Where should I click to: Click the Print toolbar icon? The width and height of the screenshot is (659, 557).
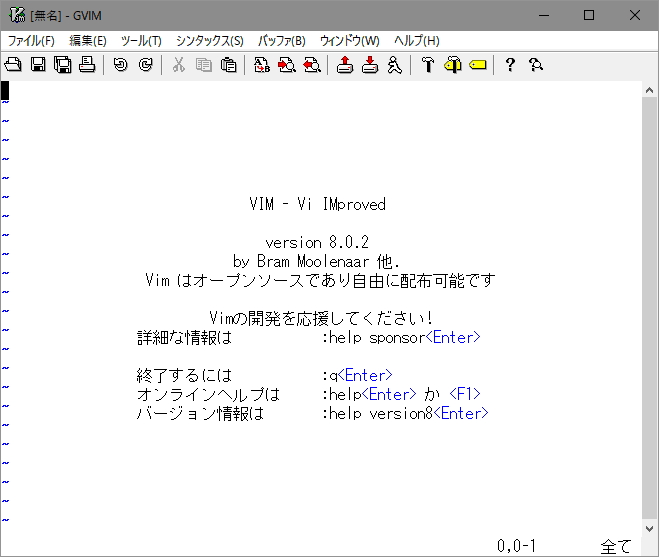(x=87, y=65)
